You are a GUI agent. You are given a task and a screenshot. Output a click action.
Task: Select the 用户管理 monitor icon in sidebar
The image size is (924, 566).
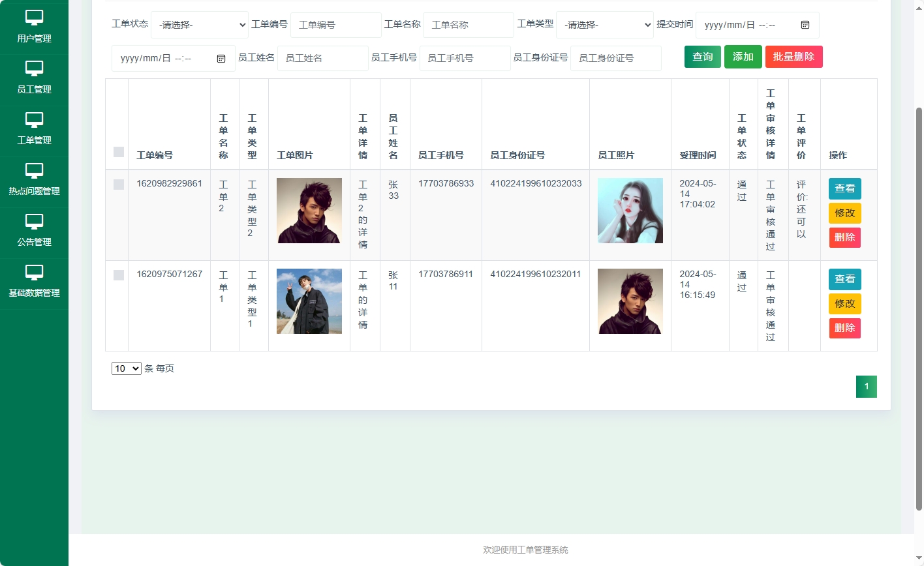pyautogui.click(x=34, y=18)
